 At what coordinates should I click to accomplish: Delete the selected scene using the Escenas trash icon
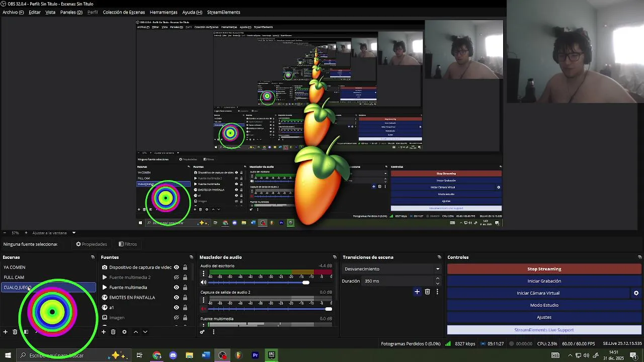[x=15, y=332]
